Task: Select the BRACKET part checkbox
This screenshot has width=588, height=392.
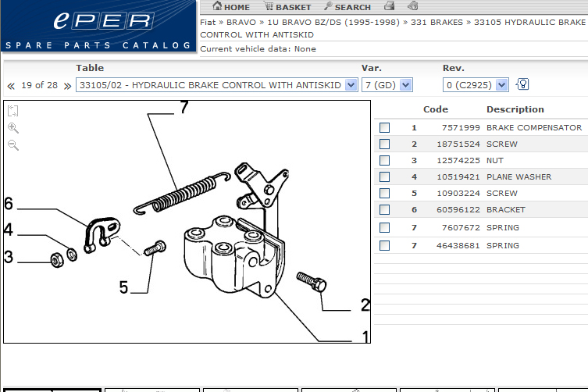Action: pyautogui.click(x=384, y=210)
